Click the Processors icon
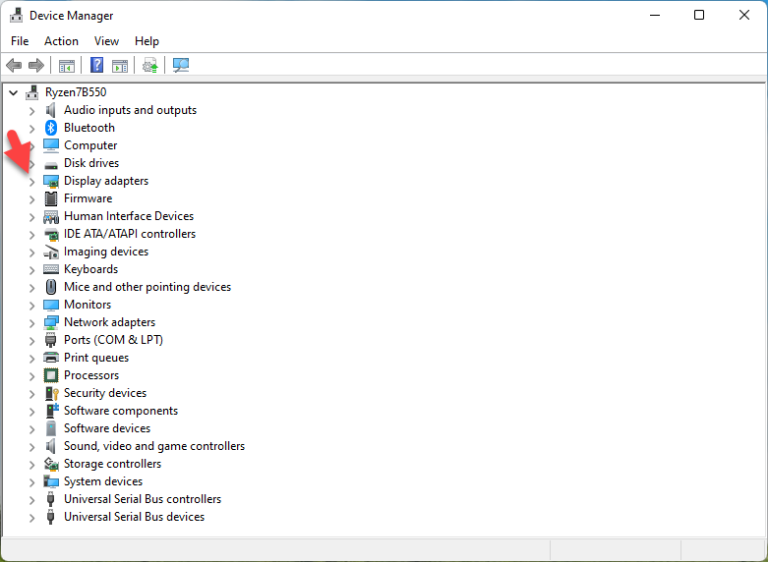 point(51,375)
